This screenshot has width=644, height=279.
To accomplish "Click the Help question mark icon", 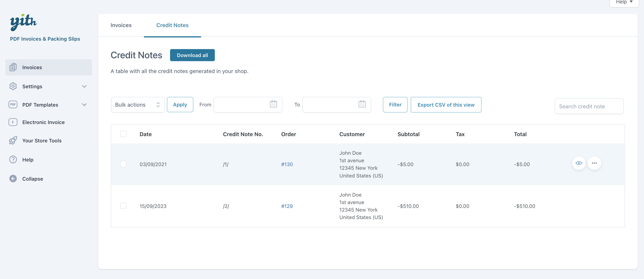I will (x=13, y=159).
